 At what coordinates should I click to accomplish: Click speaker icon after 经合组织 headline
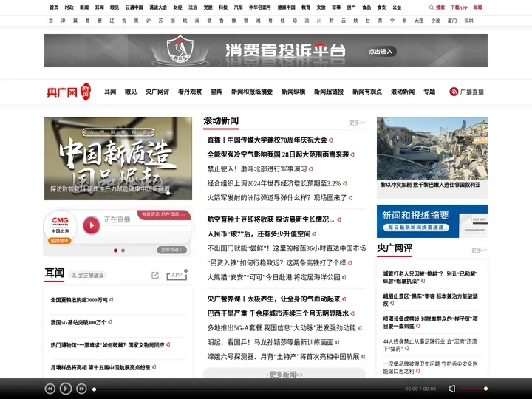pyautogui.click(x=345, y=183)
